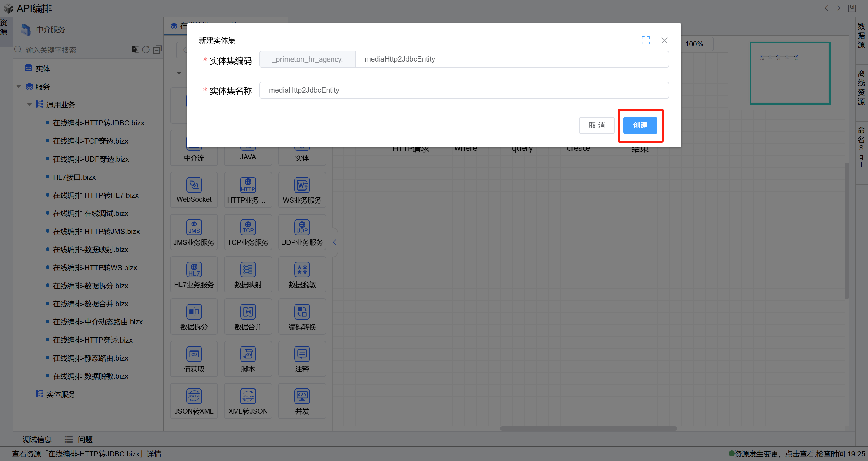Image resolution: width=868 pixels, height=461 pixels.
Task: Click the 创建 button
Action: point(639,125)
